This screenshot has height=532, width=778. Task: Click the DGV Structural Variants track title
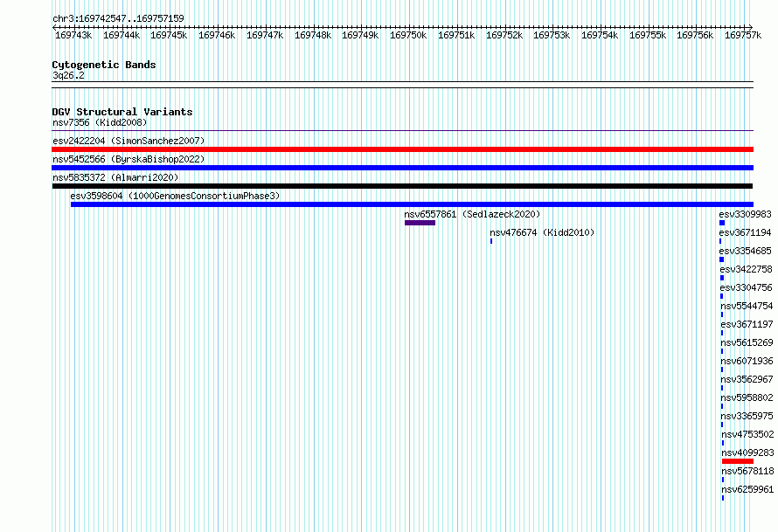[122, 112]
